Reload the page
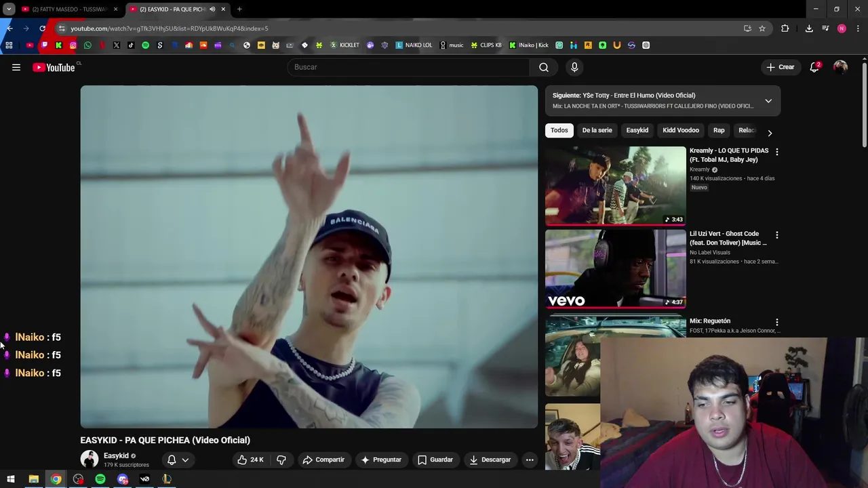Image resolution: width=868 pixels, height=488 pixels. pyautogui.click(x=42, y=28)
